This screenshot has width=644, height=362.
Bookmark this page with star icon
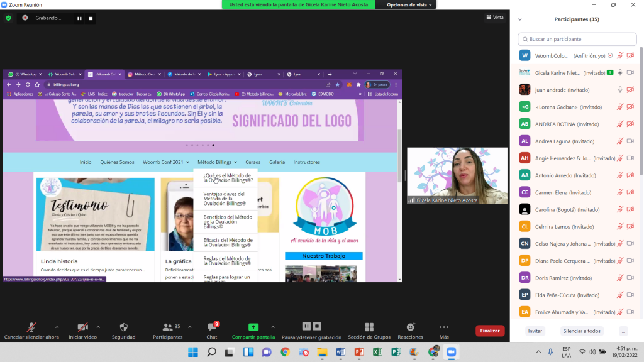pos(338,85)
